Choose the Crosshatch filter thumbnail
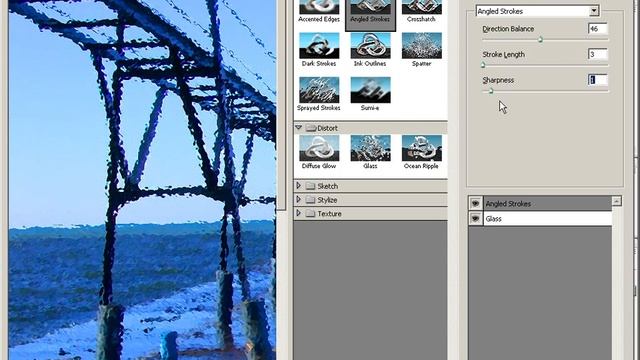 point(422,7)
